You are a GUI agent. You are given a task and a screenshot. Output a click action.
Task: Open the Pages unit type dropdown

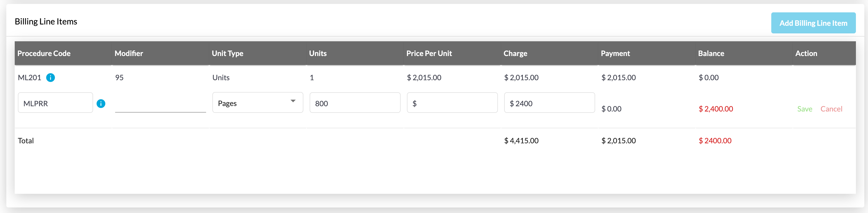pos(257,103)
